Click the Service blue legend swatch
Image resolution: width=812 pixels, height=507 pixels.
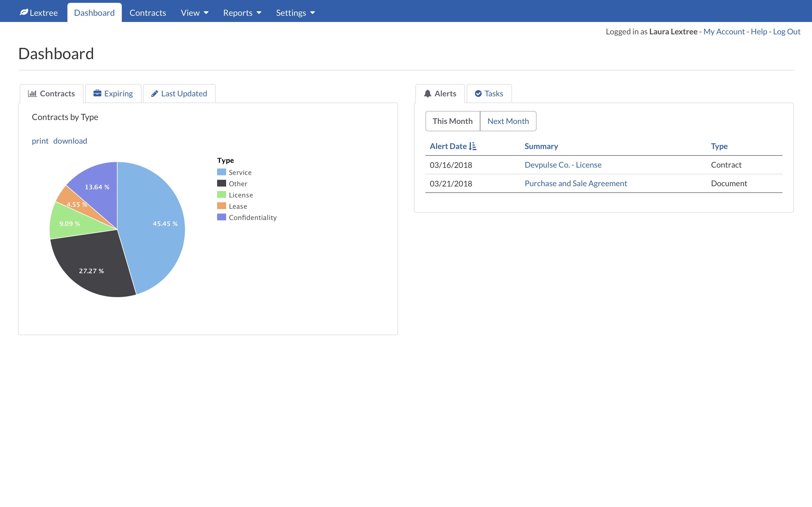click(x=221, y=172)
